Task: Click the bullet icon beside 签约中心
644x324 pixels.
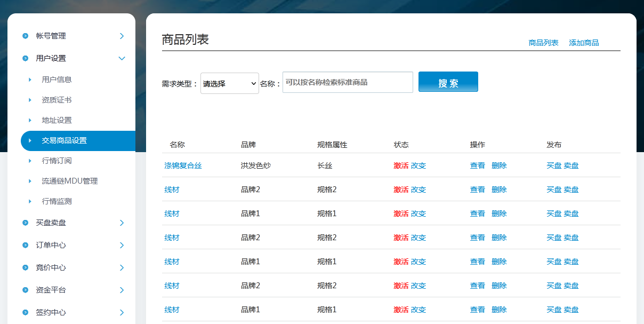Action: click(25, 312)
